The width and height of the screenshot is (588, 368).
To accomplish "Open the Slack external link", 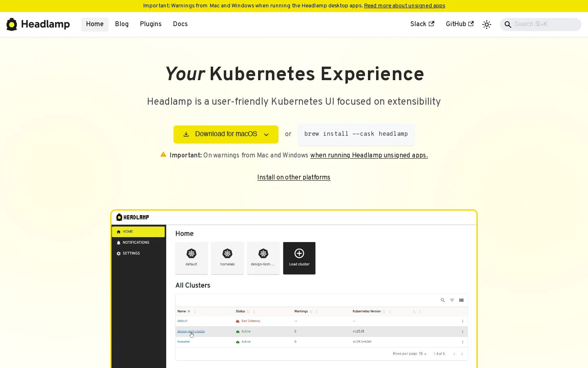I will pos(422,25).
